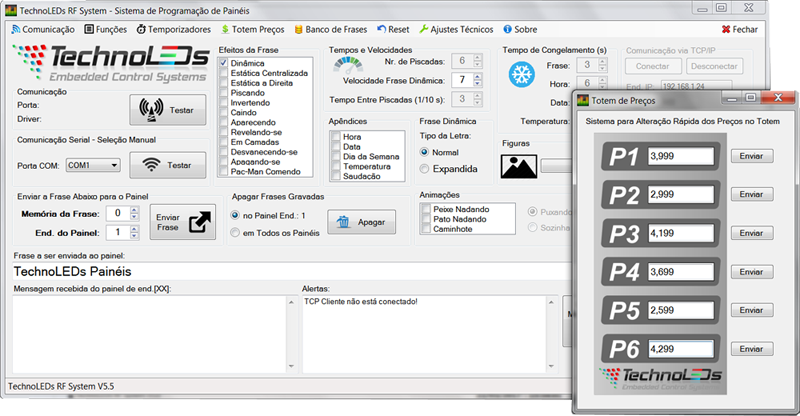This screenshot has width=800, height=416.
Task: Open the Ajustes Técnicos menu
Action: tap(456, 30)
